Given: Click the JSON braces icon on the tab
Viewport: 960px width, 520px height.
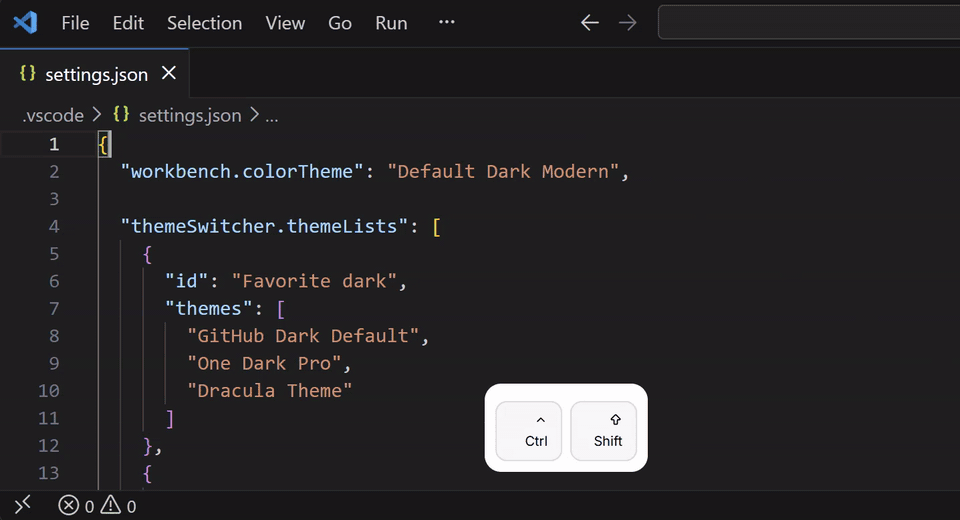Looking at the screenshot, I should click(28, 73).
